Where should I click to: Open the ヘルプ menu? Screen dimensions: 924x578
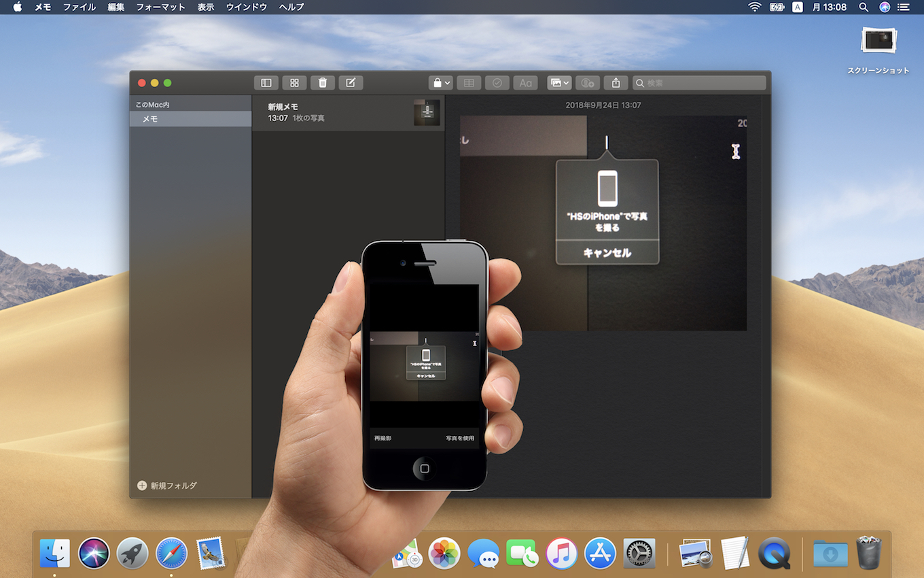point(291,7)
